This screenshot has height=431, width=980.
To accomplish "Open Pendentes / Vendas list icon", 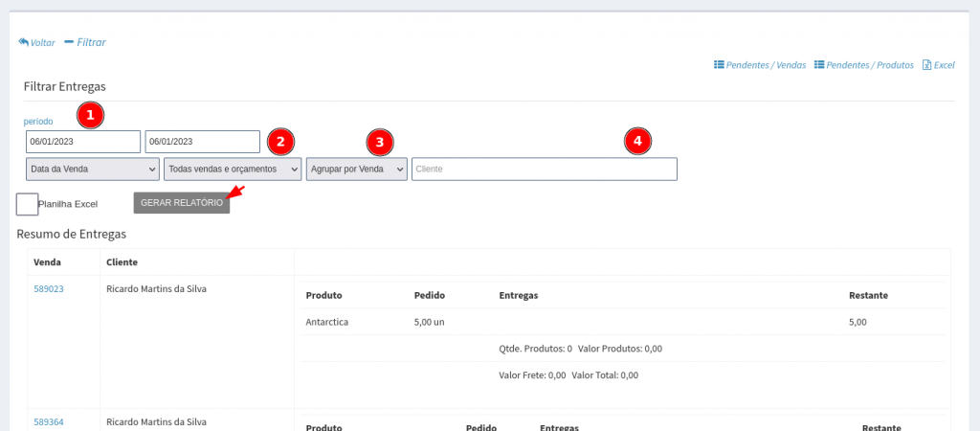I will click(719, 65).
